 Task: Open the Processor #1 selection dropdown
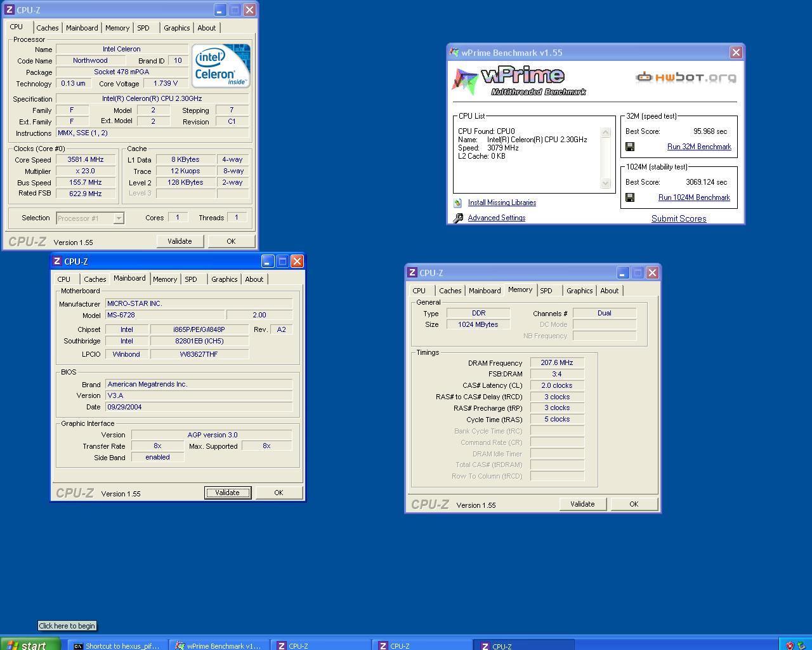point(118,218)
